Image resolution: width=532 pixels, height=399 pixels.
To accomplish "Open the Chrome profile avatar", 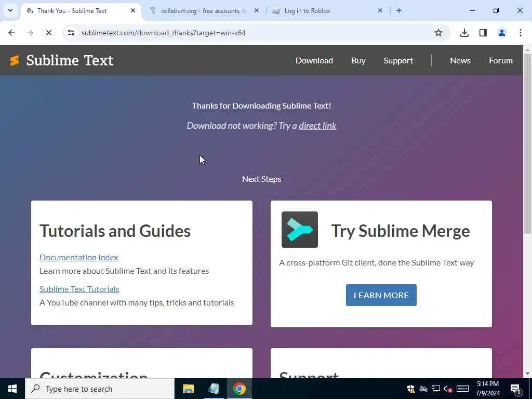I will 502,33.
